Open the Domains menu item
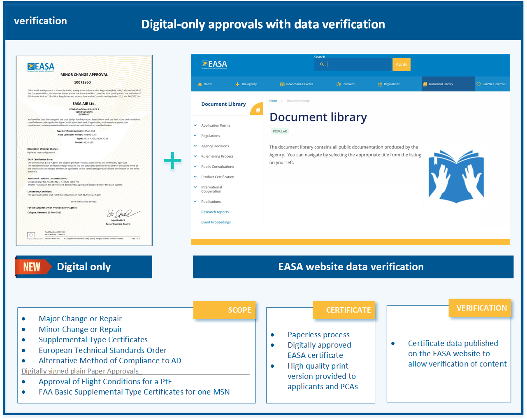The width and height of the screenshot is (527, 420). 348,84
